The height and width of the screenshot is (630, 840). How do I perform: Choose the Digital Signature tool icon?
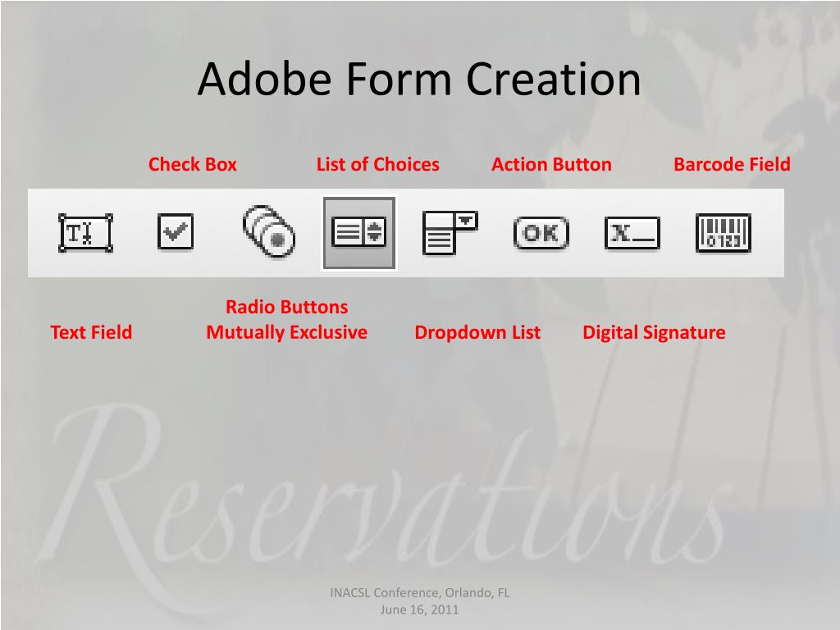tap(632, 233)
